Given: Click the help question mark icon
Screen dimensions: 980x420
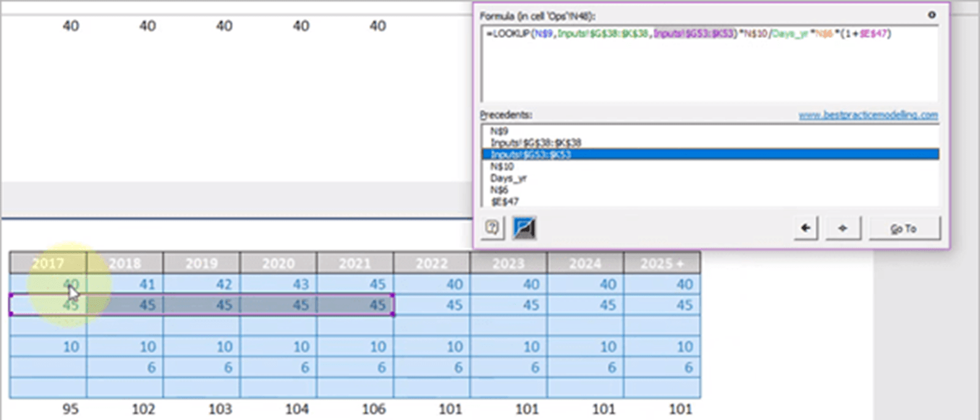Looking at the screenshot, I should 492,228.
